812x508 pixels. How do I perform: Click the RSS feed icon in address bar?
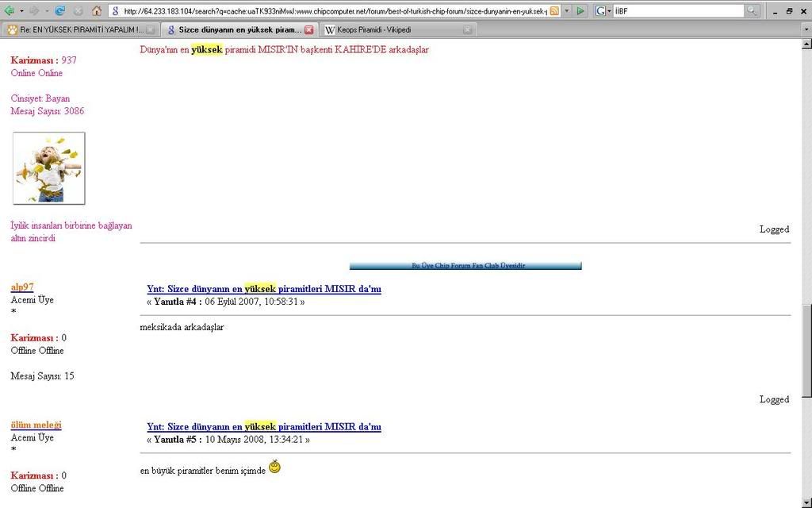point(554,11)
